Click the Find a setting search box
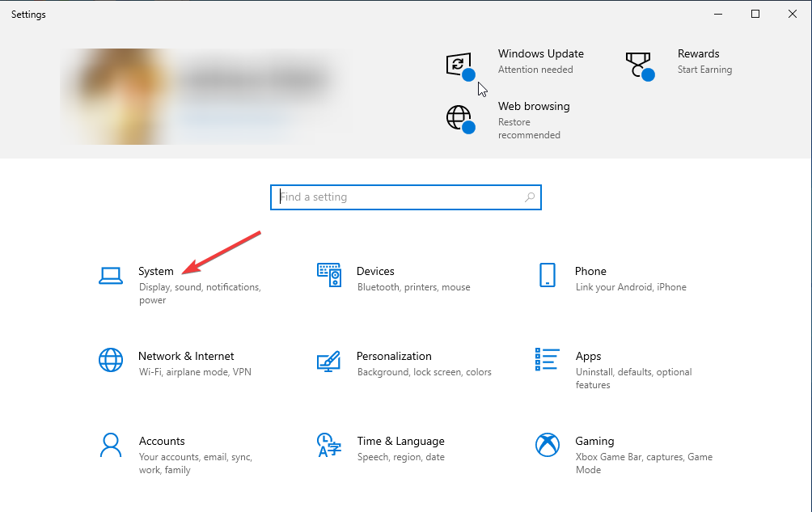 coord(406,197)
